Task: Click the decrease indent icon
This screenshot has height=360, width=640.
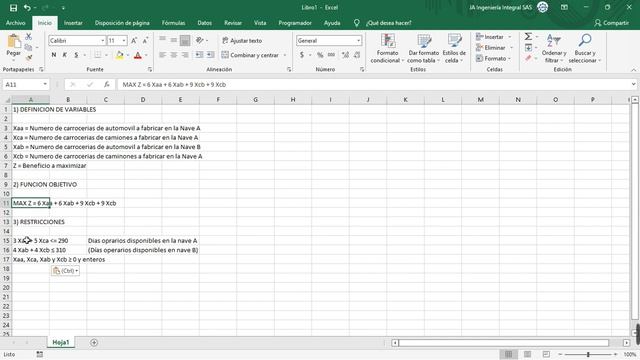Action: pyautogui.click(x=199, y=55)
